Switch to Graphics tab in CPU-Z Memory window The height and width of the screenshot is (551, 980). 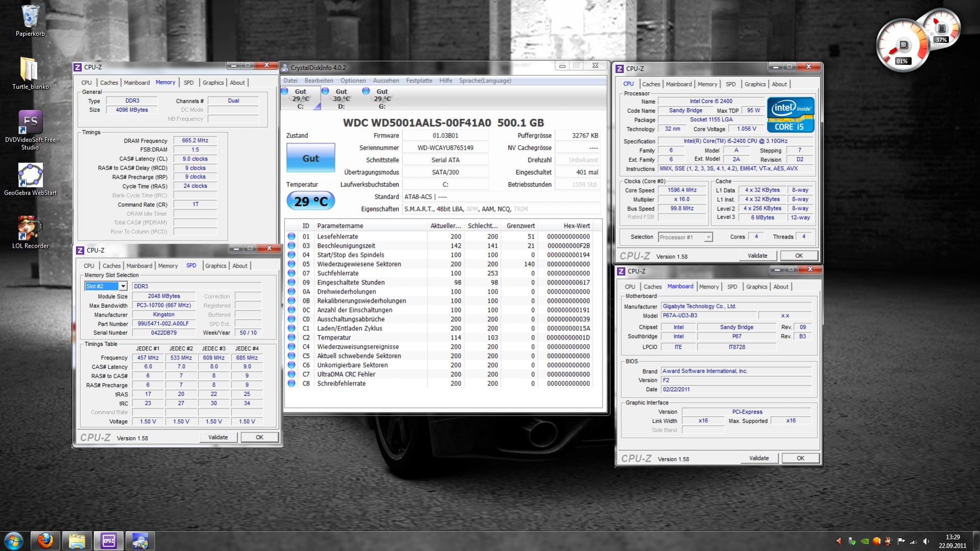pos(213,83)
